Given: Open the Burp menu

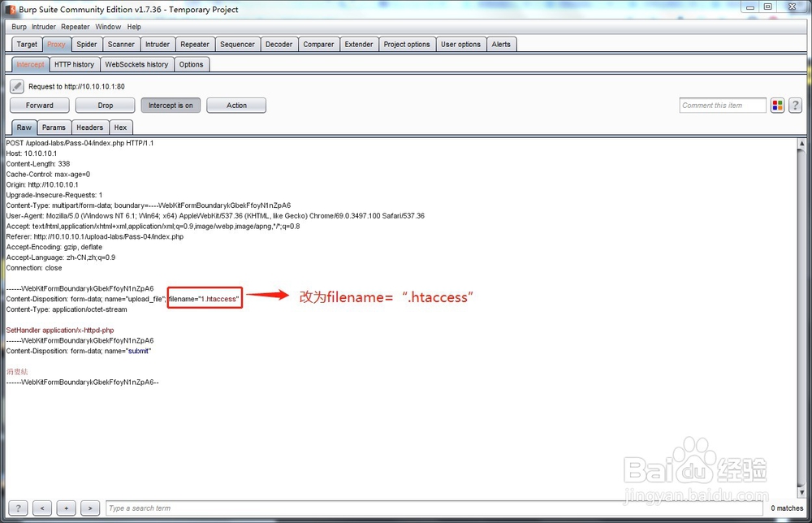Looking at the screenshot, I should coord(19,27).
